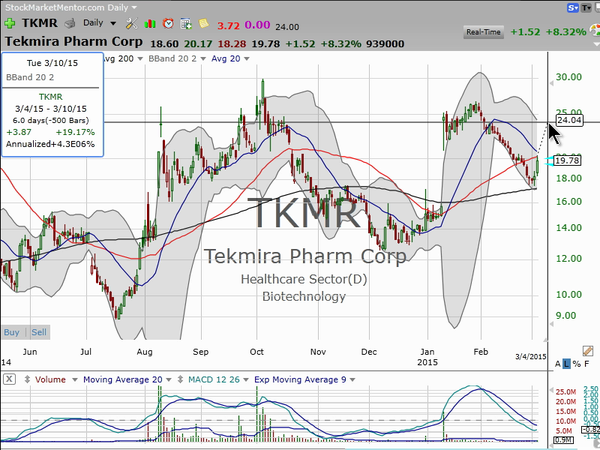Screen dimensions: 600x450
Task: Open the Moving Average 20 dropdown
Action: [x=169, y=380]
